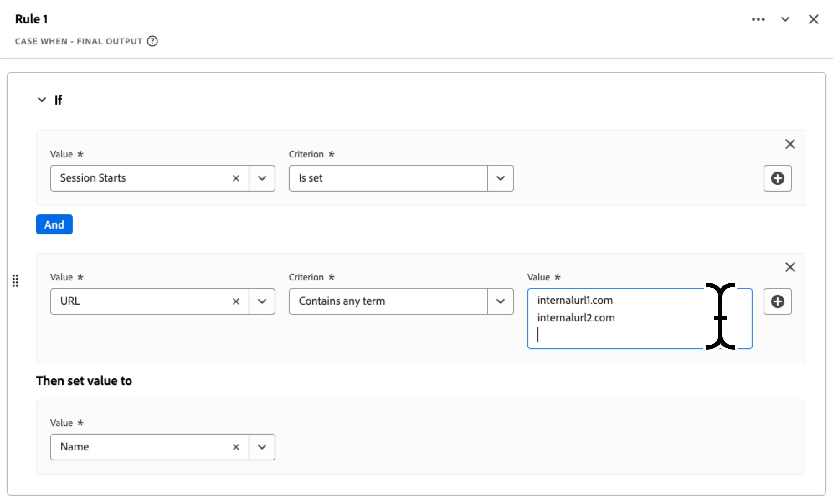Clear the URL value selection
This screenshot has width=833, height=504.
236,301
